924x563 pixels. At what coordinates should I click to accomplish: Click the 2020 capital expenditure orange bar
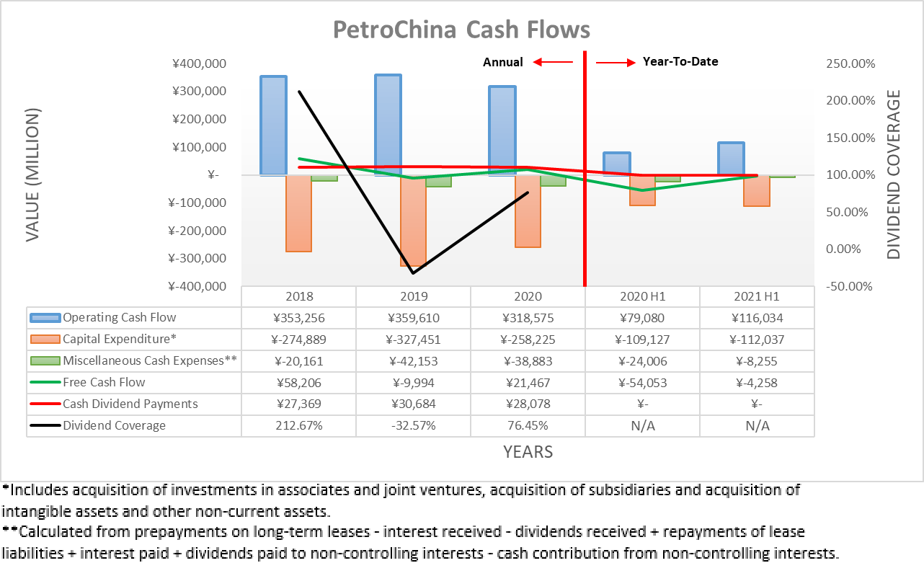pos(528,211)
